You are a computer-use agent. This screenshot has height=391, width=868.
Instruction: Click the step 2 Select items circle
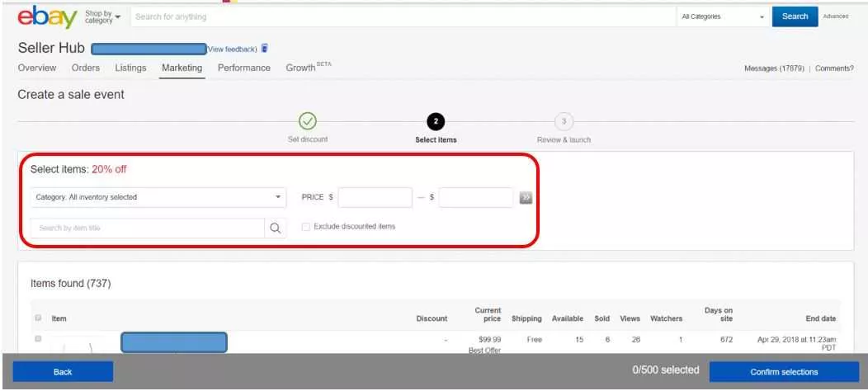tap(436, 121)
